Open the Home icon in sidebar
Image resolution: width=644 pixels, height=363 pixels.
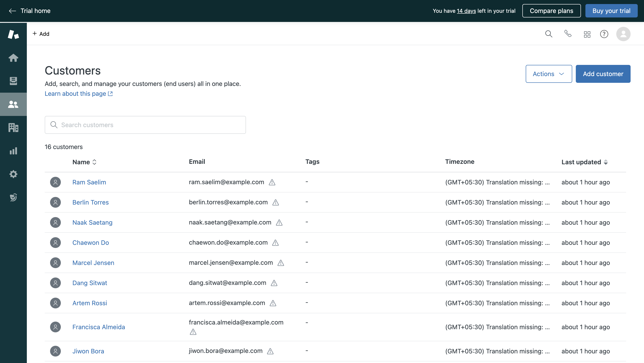coord(13,58)
